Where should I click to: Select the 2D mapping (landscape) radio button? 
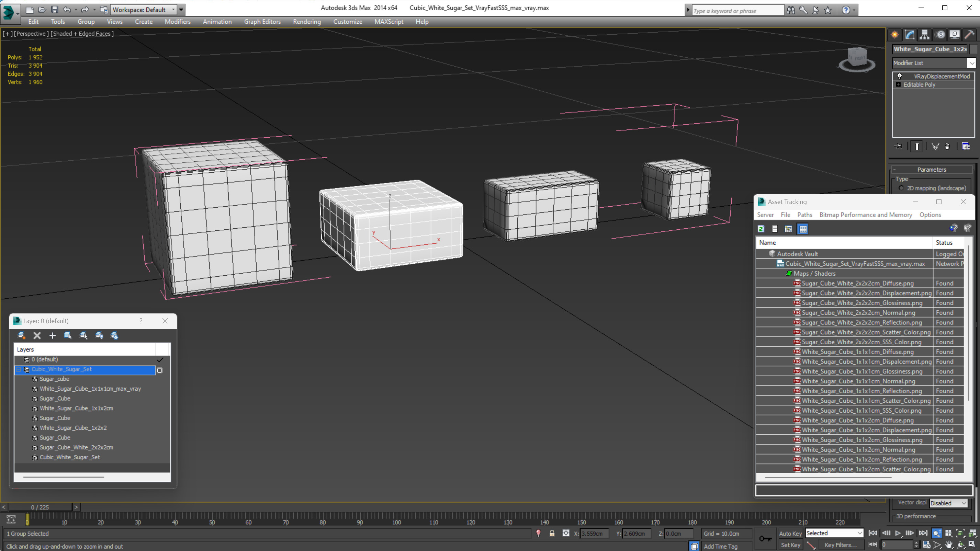coord(901,188)
